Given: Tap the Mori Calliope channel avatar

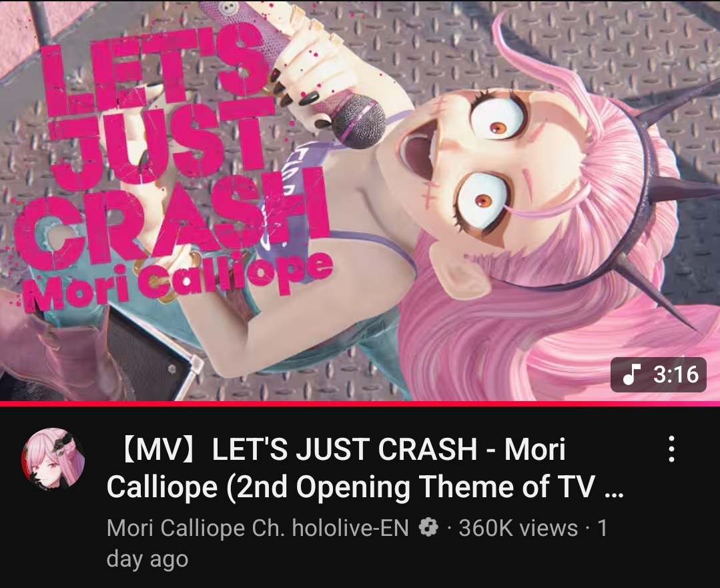Looking at the screenshot, I should 53,459.
